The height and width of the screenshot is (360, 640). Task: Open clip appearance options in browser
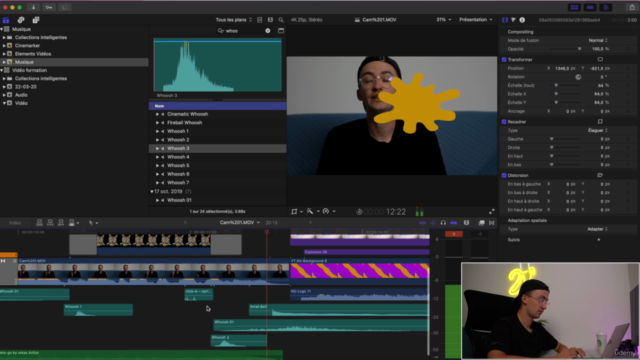point(270,20)
